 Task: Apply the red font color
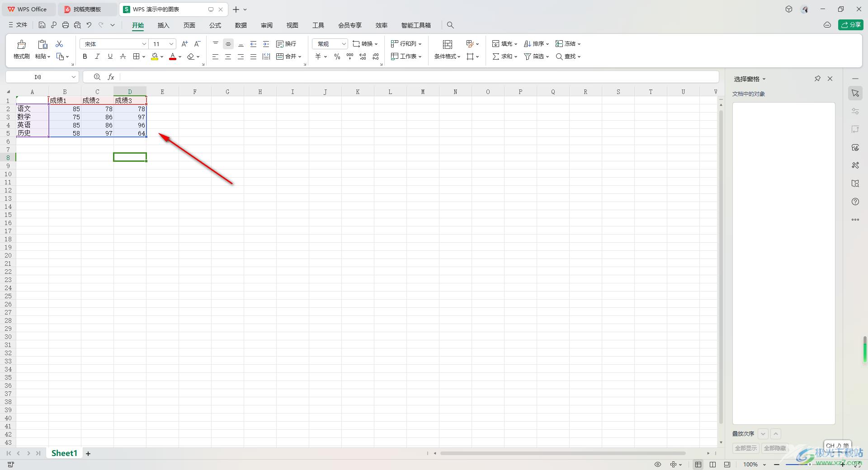click(172, 56)
